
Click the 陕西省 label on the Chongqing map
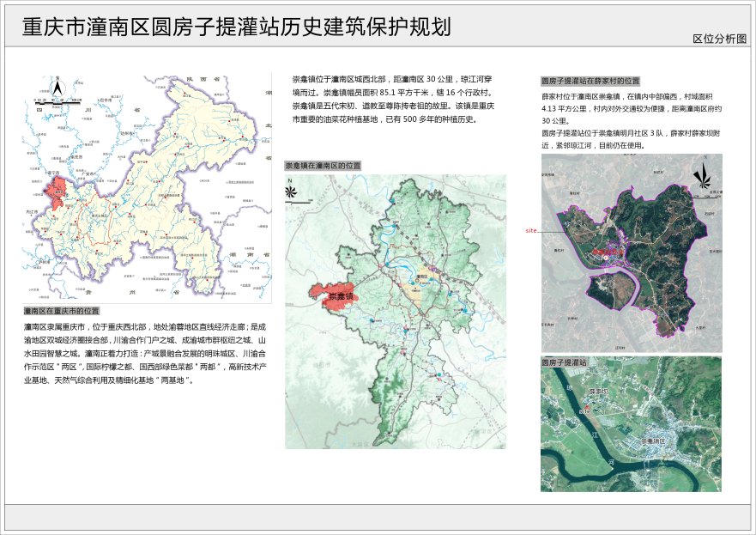click(203, 79)
